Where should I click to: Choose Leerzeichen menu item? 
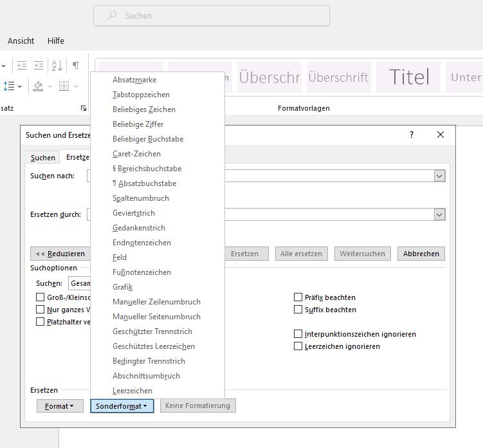click(158, 391)
